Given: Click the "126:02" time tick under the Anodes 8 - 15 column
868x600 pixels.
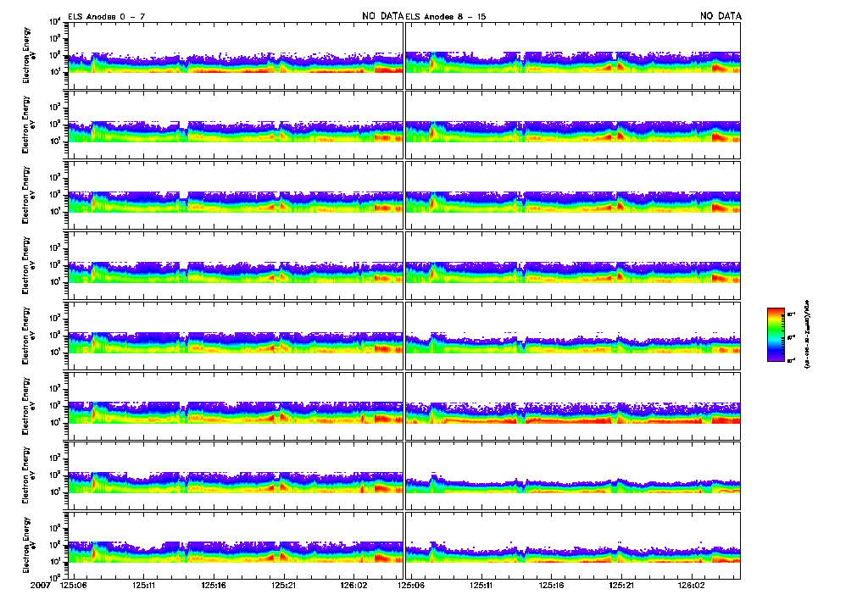Looking at the screenshot, I should coord(692,585).
